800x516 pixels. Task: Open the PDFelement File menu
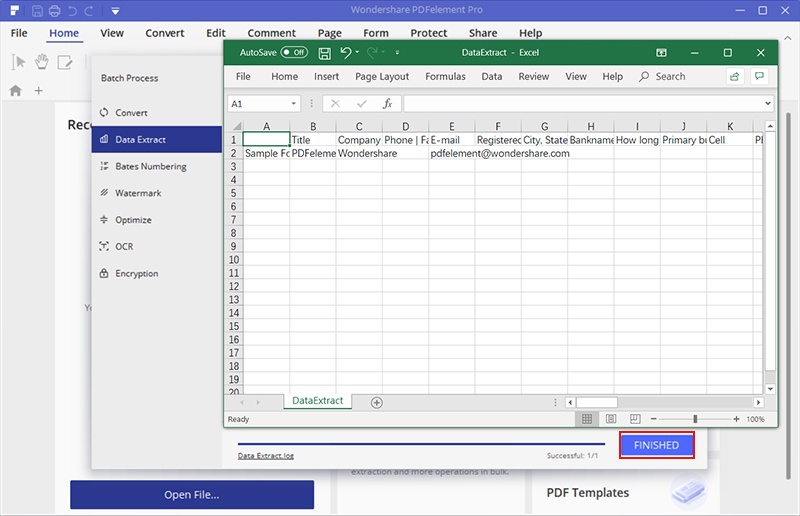pyautogui.click(x=19, y=33)
